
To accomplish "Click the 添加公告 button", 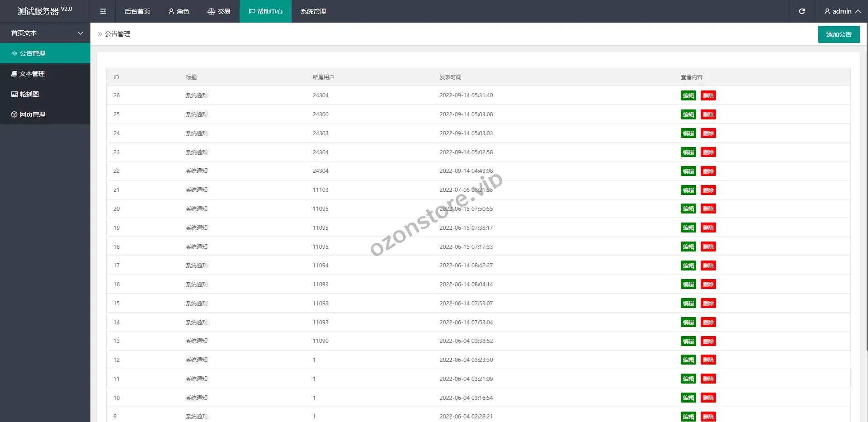I will tap(839, 34).
